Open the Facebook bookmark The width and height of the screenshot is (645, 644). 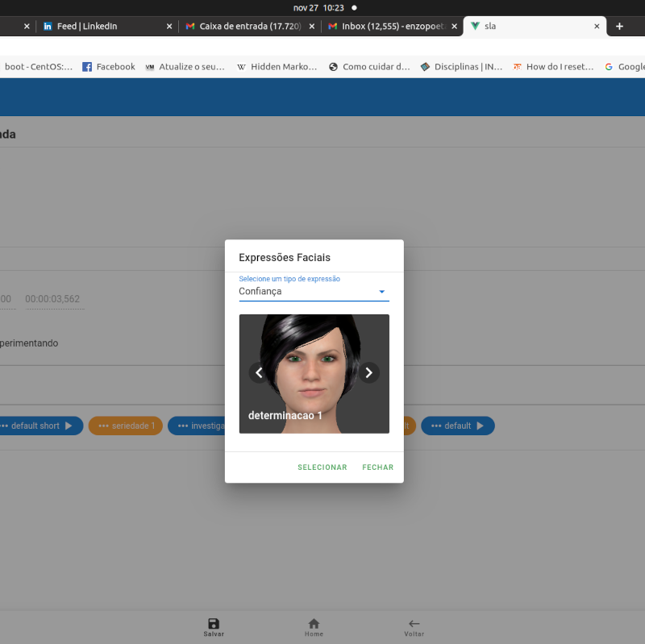109,67
